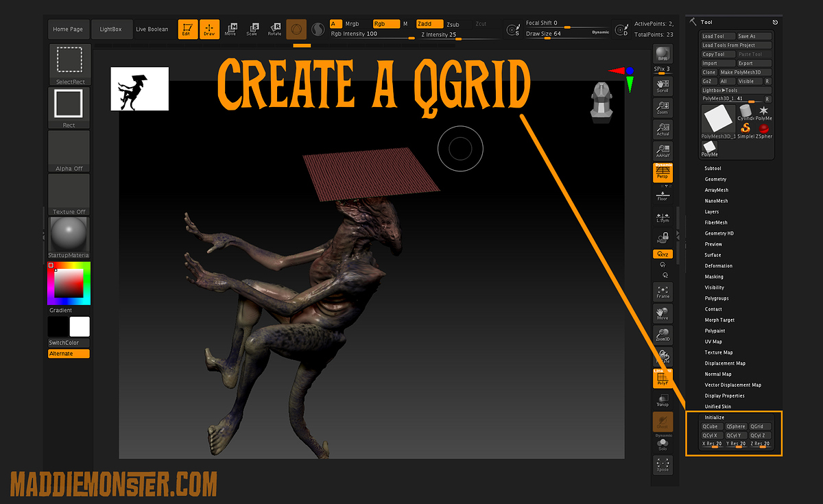Expand the Display Properties section
This screenshot has height=504, width=823.
725,396
